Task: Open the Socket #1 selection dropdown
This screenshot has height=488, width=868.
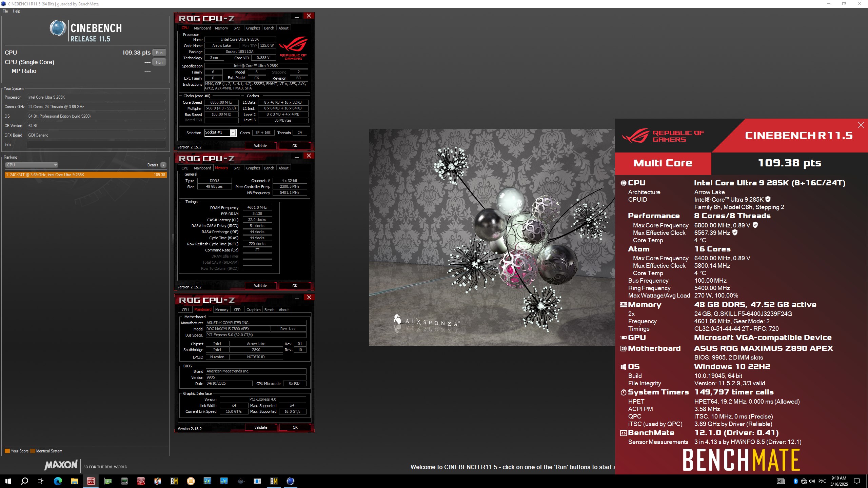Action: tap(220, 133)
